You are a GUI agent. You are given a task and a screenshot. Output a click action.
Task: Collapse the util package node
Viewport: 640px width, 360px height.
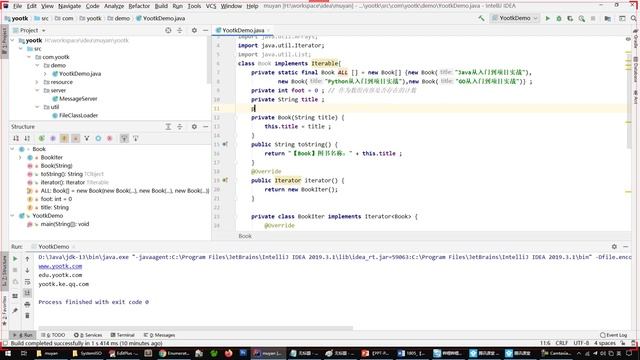click(x=37, y=107)
